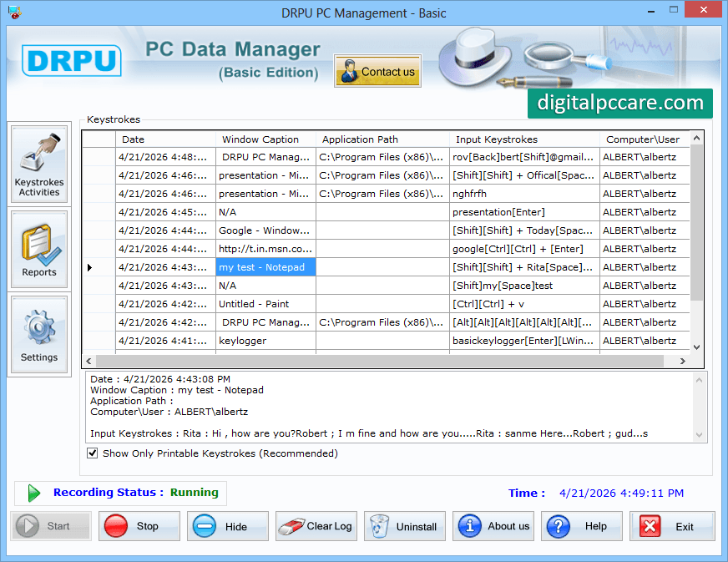Open the Keystrokes Activities panel

[39, 164]
